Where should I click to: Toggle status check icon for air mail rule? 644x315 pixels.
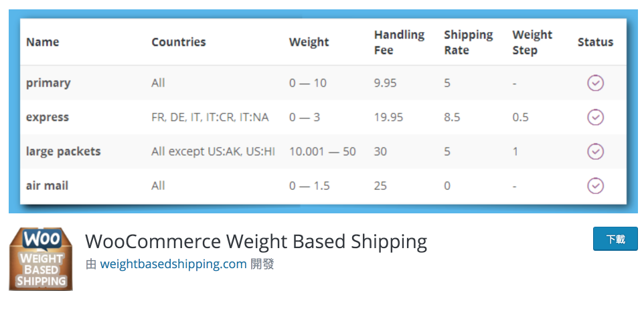(595, 186)
